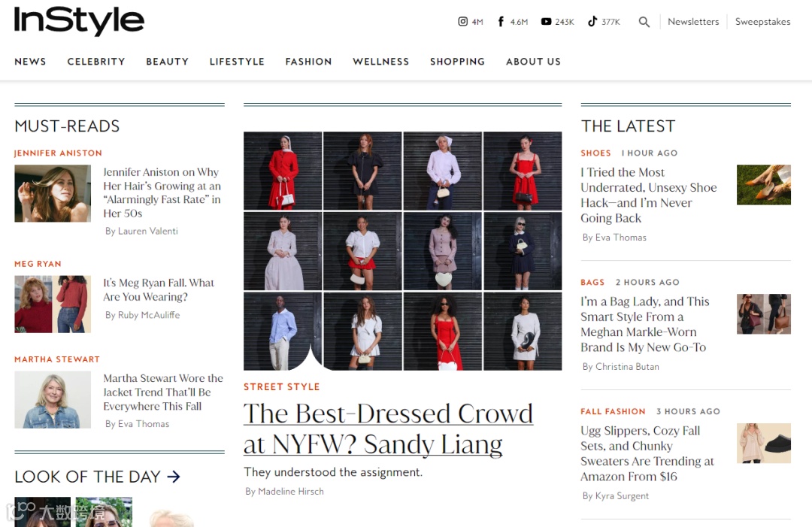Click the '1 hour ago' timestamp

click(650, 153)
